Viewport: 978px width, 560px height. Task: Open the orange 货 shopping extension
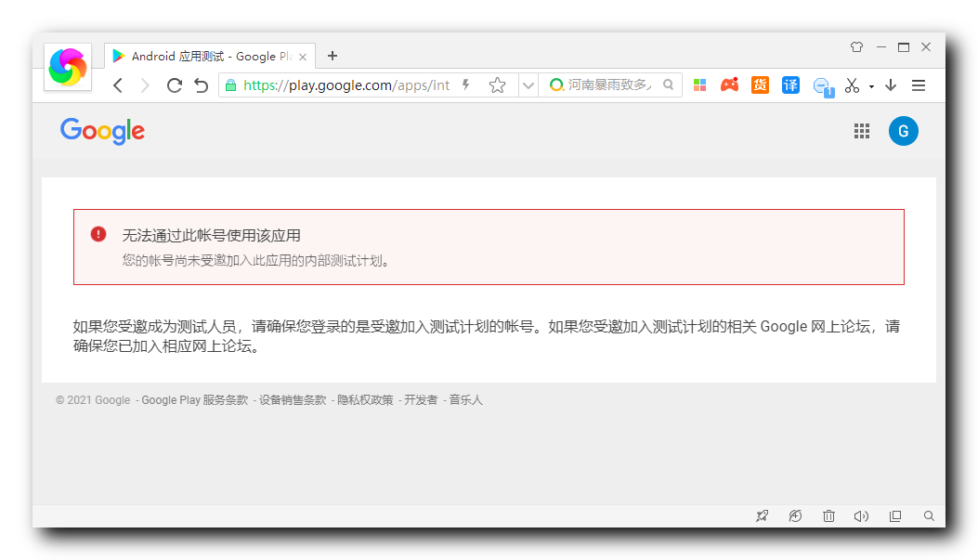point(760,85)
